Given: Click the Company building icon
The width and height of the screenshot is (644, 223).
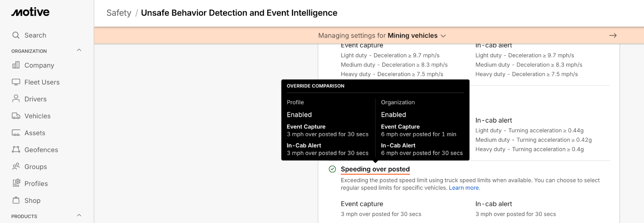Looking at the screenshot, I should pyautogui.click(x=16, y=65).
